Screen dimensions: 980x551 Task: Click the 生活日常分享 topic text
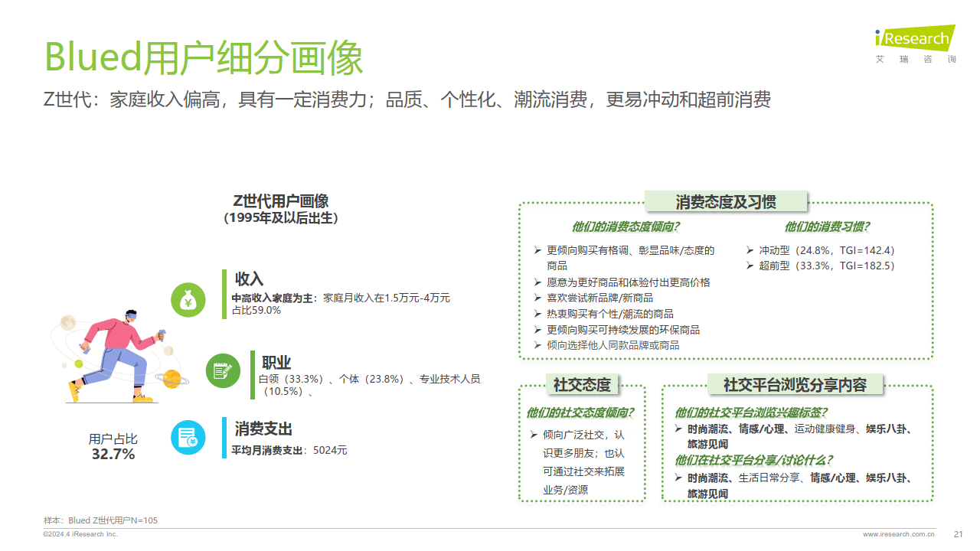[769, 478]
